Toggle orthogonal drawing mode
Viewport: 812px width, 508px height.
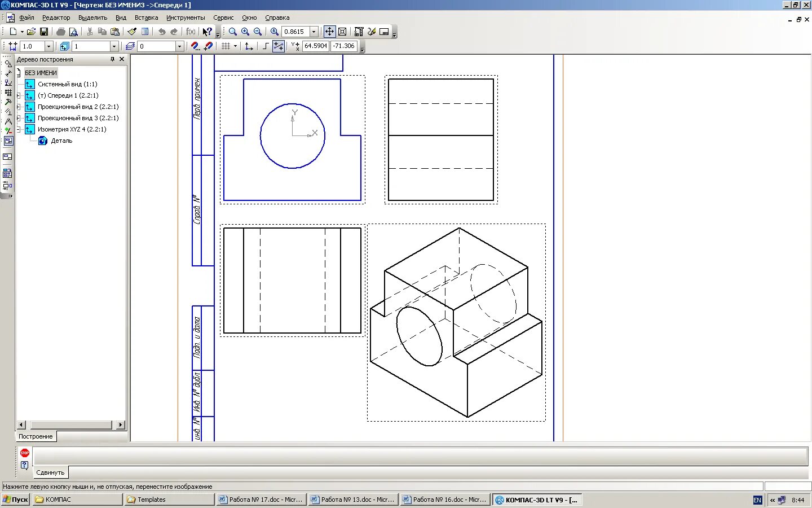(x=266, y=46)
